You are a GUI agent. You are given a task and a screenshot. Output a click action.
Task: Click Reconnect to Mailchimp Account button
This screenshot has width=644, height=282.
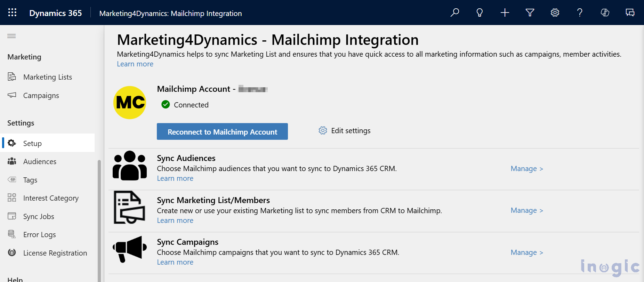[x=222, y=132]
